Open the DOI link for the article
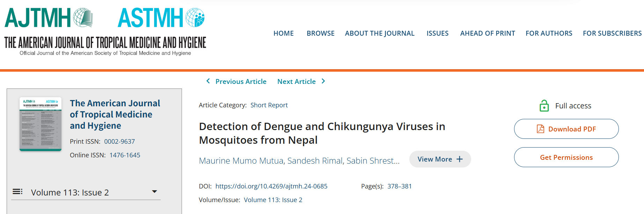The height and width of the screenshot is (214, 644). 271,186
